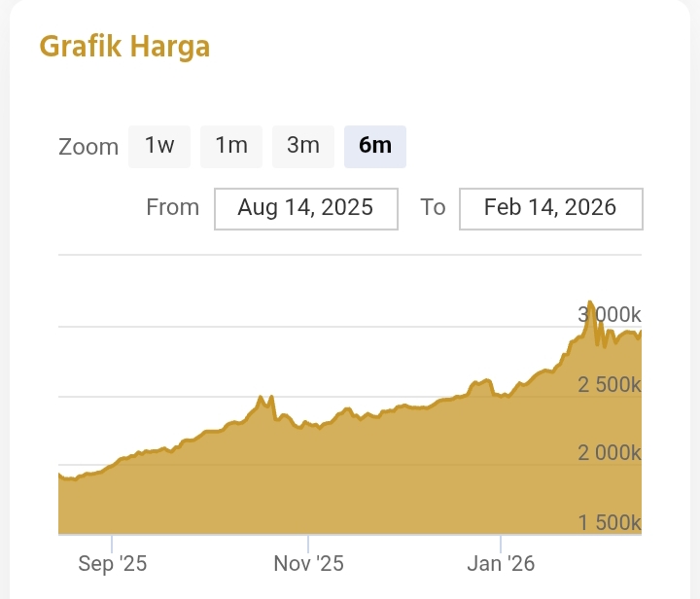Screen dimensions: 700x599
Task: Click the Grafik Harga heading
Action: (x=124, y=46)
